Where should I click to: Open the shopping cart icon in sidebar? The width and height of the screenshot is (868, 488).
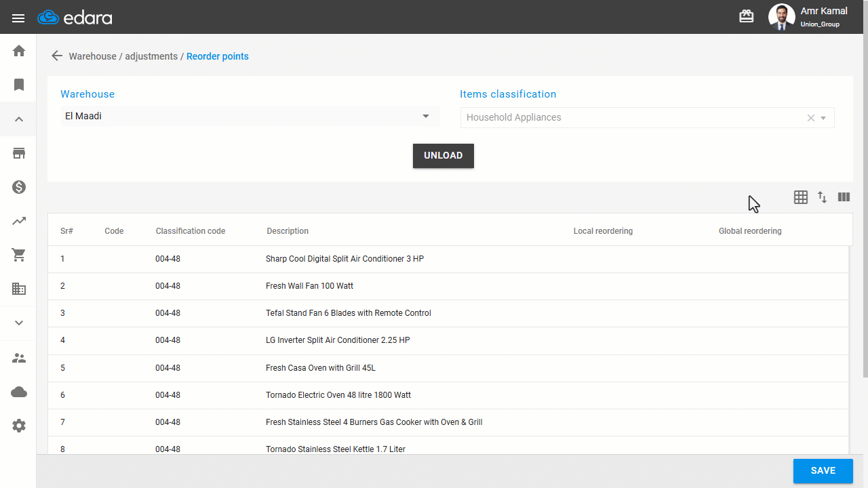coord(19,255)
